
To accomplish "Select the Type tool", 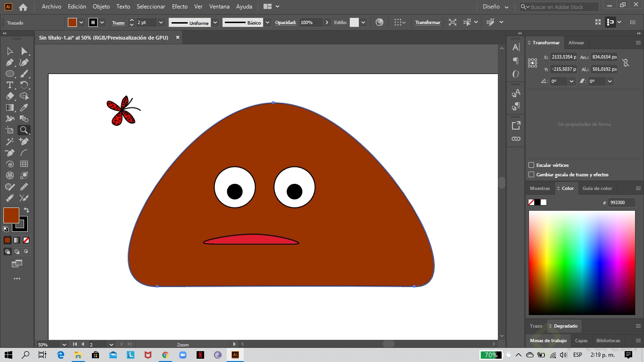I will [x=10, y=85].
